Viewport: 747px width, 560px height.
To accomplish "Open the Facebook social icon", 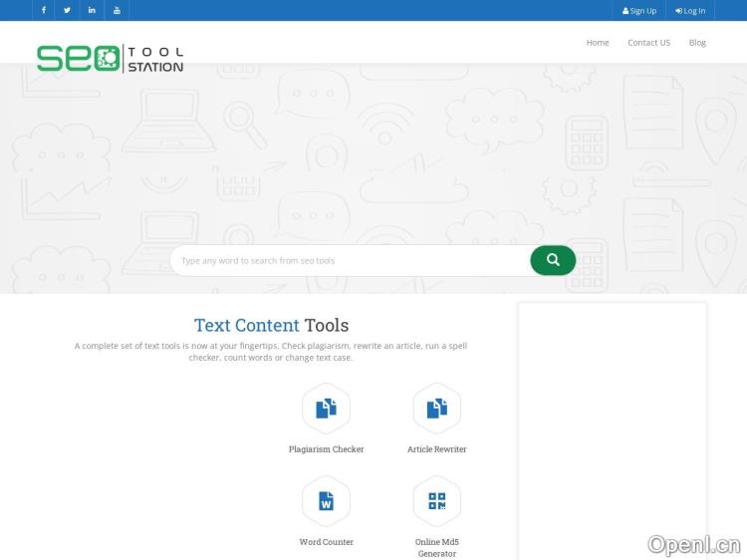I will [43, 10].
